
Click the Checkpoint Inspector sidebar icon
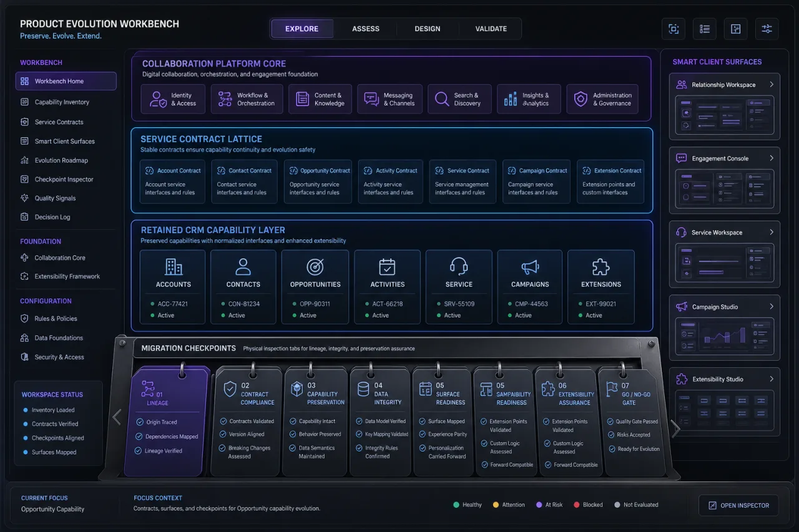tap(24, 179)
